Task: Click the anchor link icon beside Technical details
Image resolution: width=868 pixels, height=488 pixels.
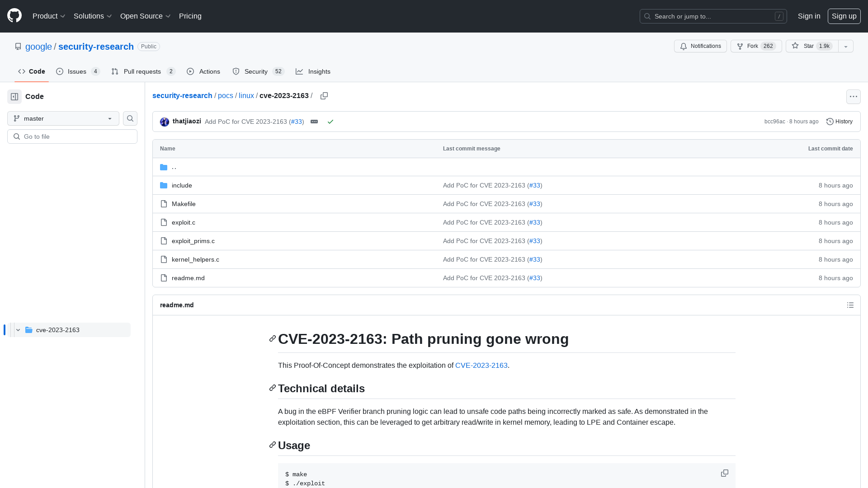Action: click(x=273, y=388)
